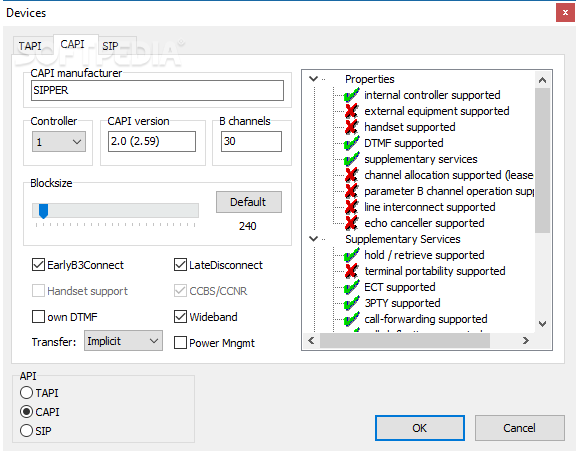Click the OK button
This screenshot has width=576, height=451.
[x=420, y=428]
